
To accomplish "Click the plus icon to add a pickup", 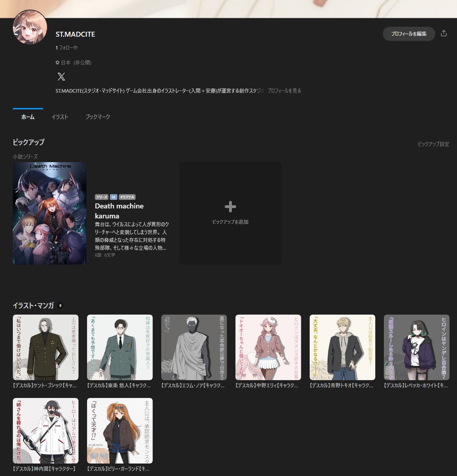I will pyautogui.click(x=230, y=207).
